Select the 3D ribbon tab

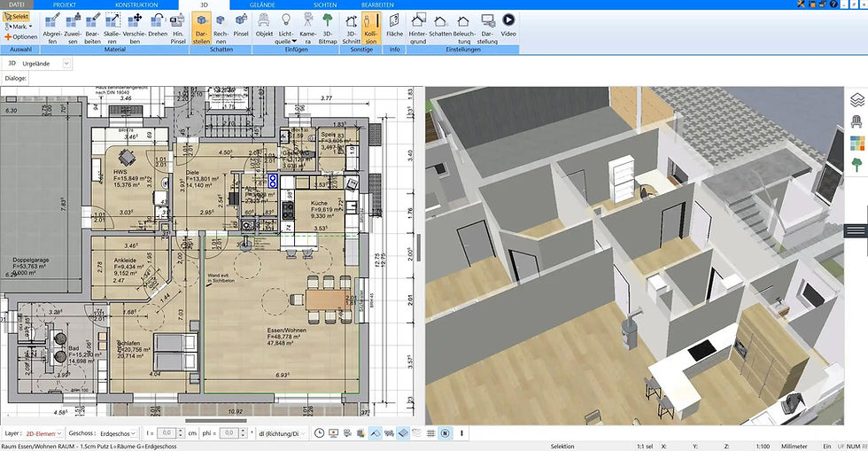tap(204, 4)
